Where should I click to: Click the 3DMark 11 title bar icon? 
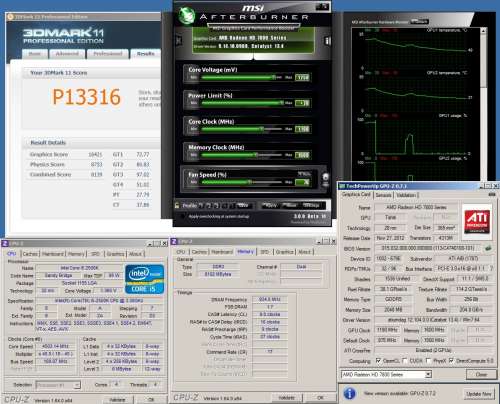point(10,16)
